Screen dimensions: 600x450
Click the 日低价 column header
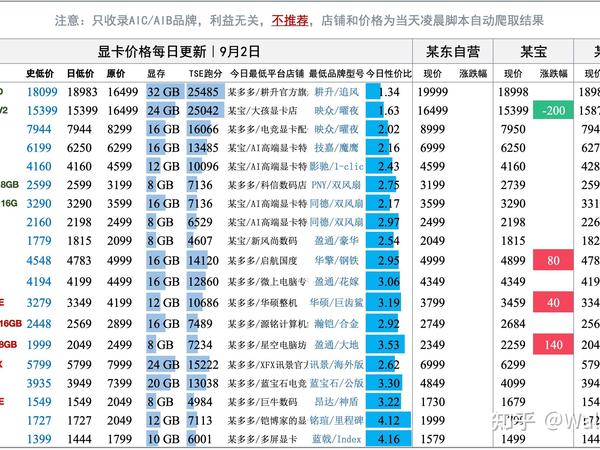80,73
